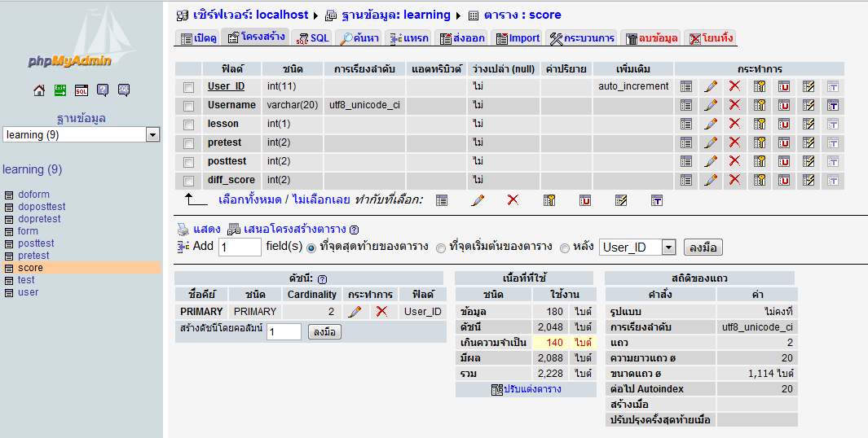
Task: Open the ส่งออก export tab
Action: (x=461, y=38)
